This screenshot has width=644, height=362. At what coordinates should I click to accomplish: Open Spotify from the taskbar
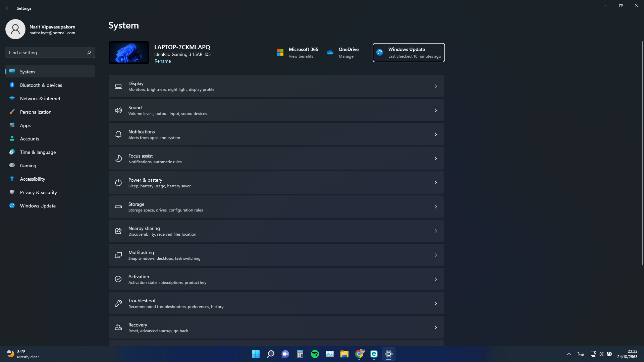315,354
